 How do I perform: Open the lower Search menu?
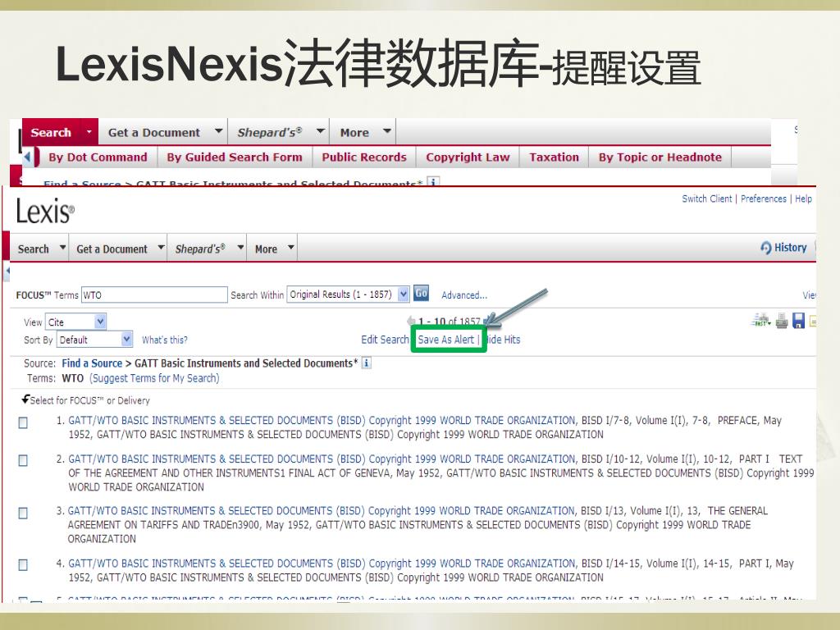[33, 249]
